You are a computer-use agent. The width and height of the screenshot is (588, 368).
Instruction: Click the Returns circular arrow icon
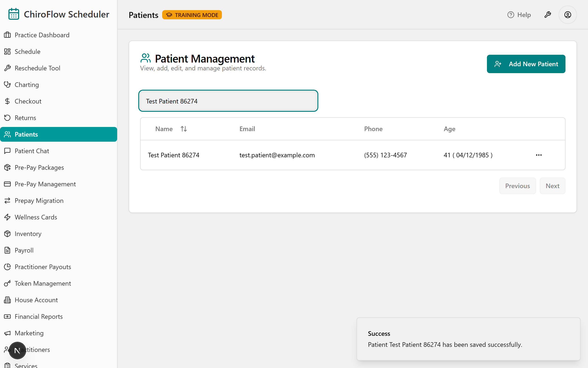[x=7, y=118]
